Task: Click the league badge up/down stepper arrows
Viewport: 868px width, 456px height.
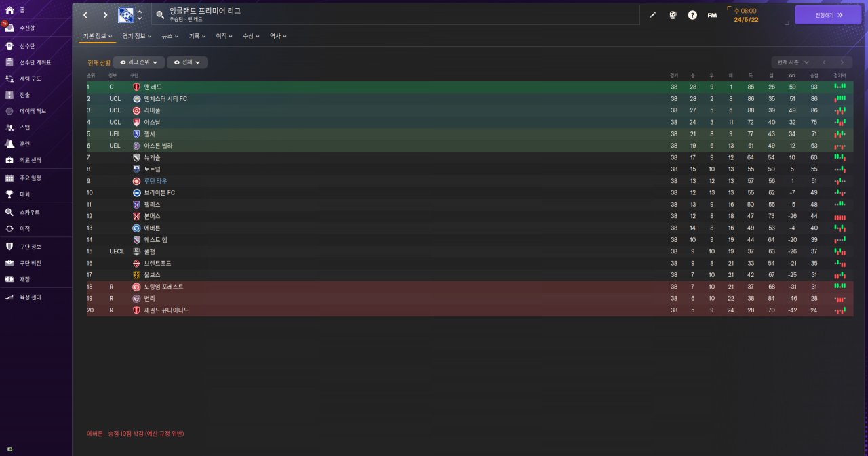Action: 140,14
